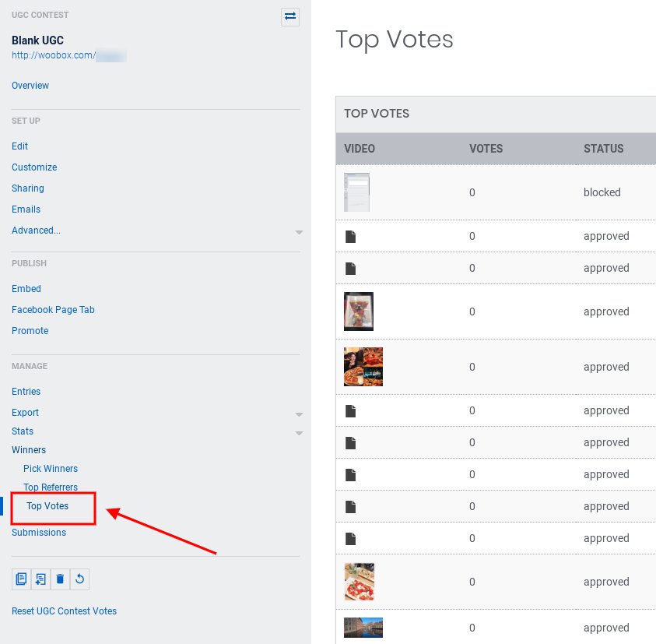Open the Pick Winners menu item
This screenshot has width=656, height=644.
coord(51,469)
